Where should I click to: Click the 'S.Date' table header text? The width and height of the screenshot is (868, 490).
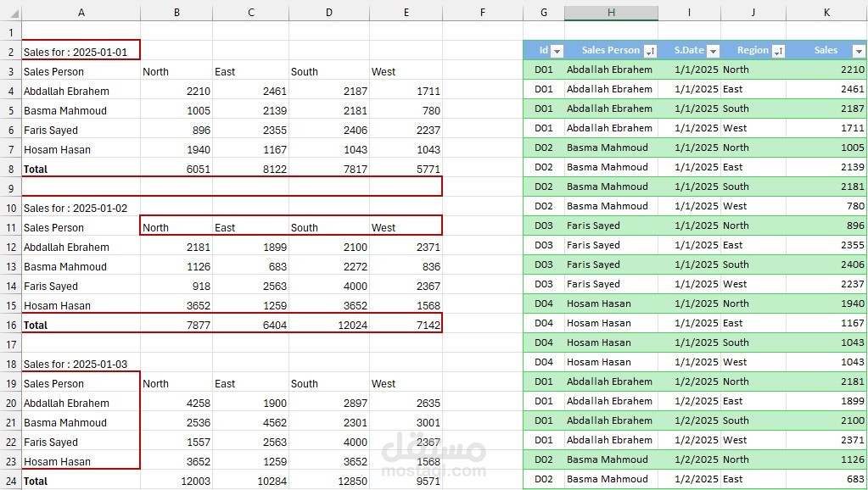[x=689, y=50]
